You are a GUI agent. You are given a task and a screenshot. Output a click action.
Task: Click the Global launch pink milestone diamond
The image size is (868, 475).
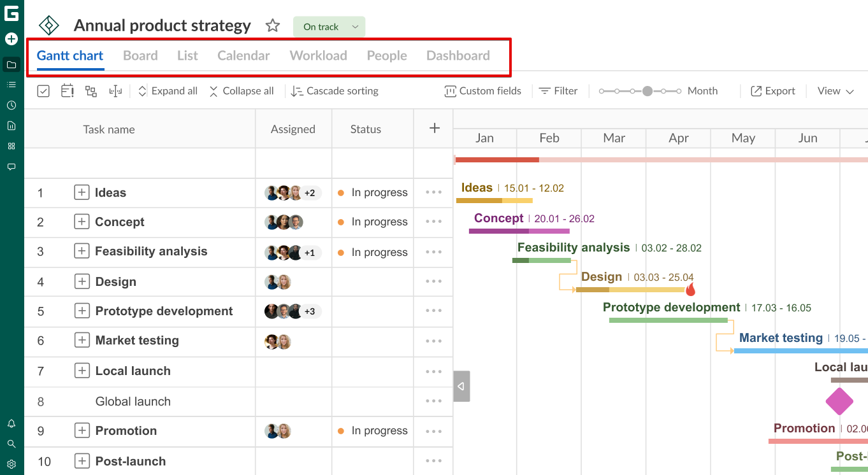tap(839, 401)
